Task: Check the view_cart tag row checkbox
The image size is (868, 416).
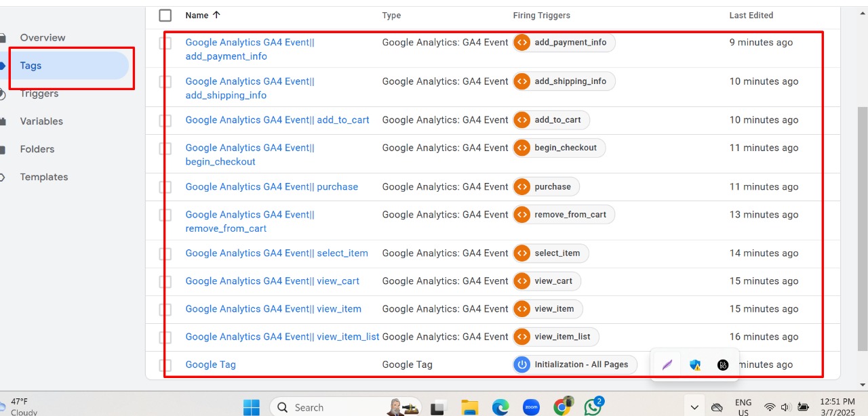Action: point(165,282)
